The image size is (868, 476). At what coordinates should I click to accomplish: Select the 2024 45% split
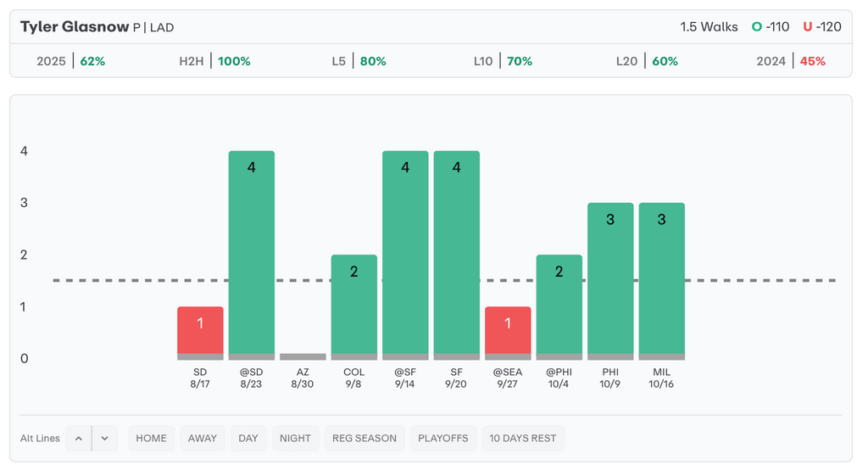click(x=791, y=61)
